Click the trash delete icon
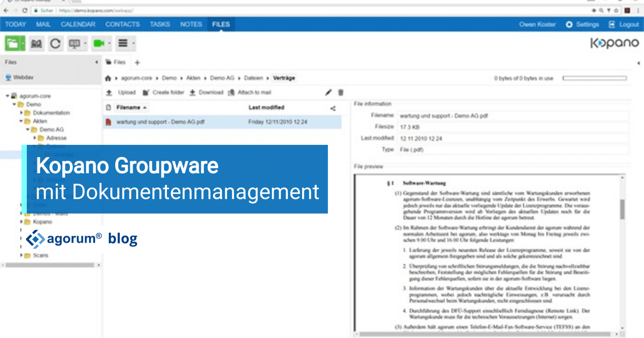The width and height of the screenshot is (644, 338). pyautogui.click(x=340, y=92)
